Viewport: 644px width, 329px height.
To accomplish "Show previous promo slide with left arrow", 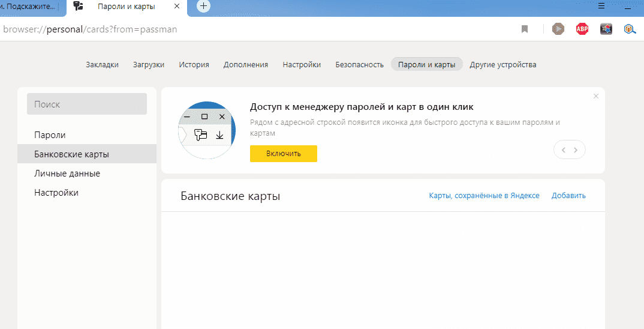I will 563,150.
